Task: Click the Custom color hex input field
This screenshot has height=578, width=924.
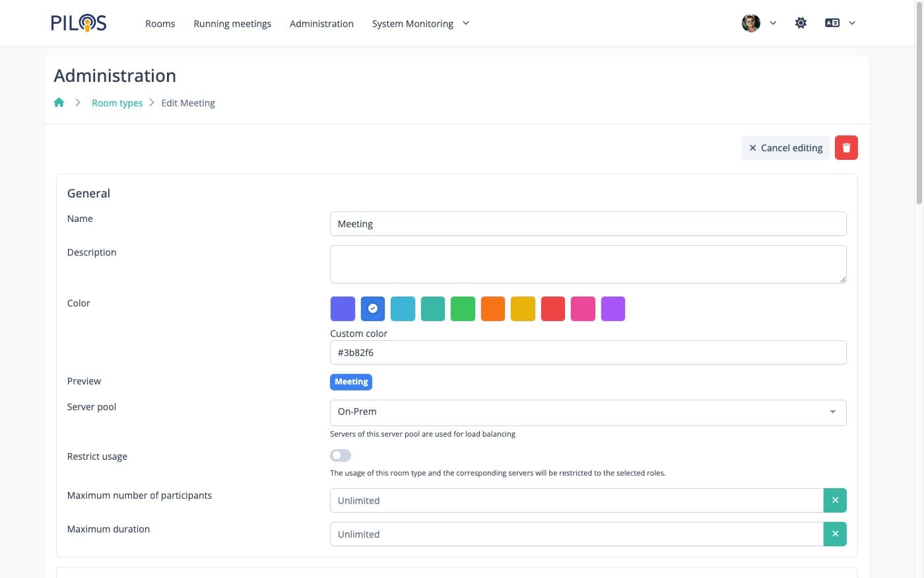Action: pos(587,353)
